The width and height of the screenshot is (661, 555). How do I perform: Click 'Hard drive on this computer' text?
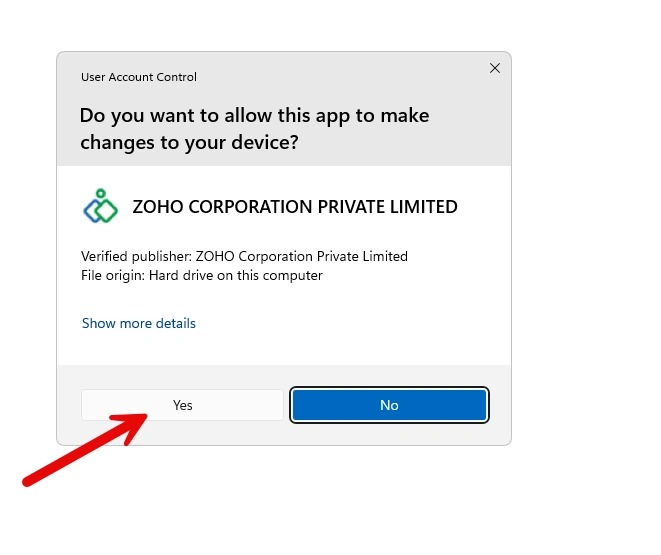[x=236, y=275]
